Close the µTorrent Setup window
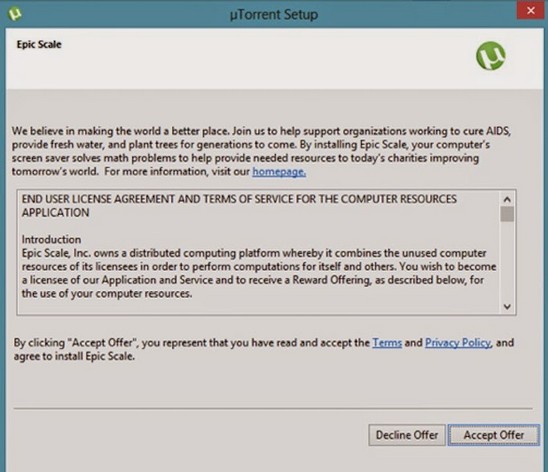The height and width of the screenshot is (472, 548). coord(531,11)
